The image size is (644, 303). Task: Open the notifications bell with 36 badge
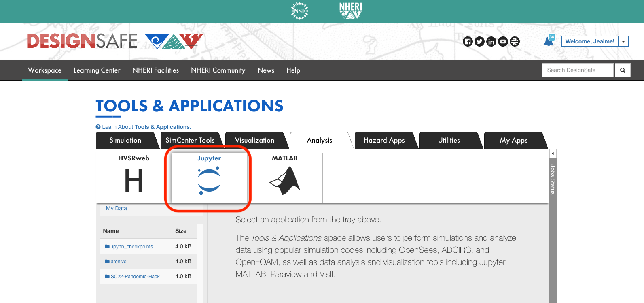(549, 41)
